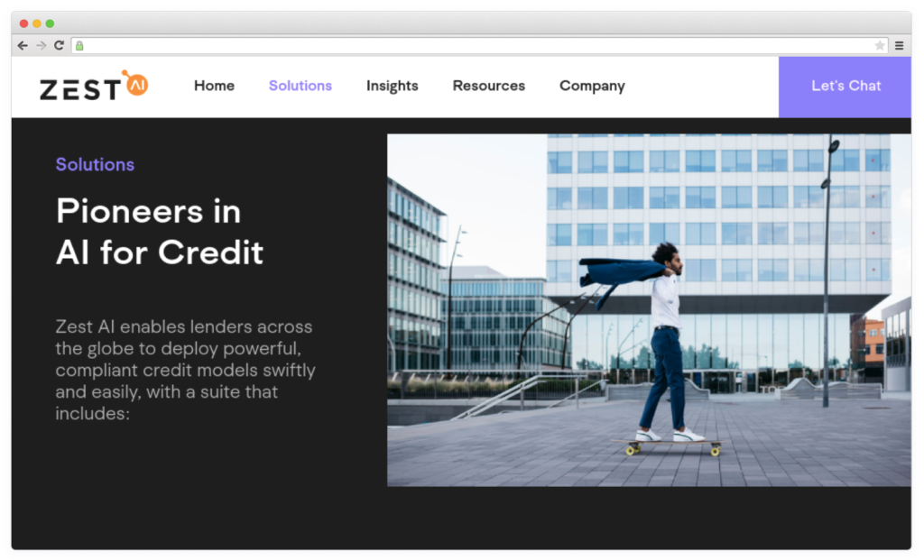Click the red close window button
This screenshot has height=560, width=924.
coord(23,23)
